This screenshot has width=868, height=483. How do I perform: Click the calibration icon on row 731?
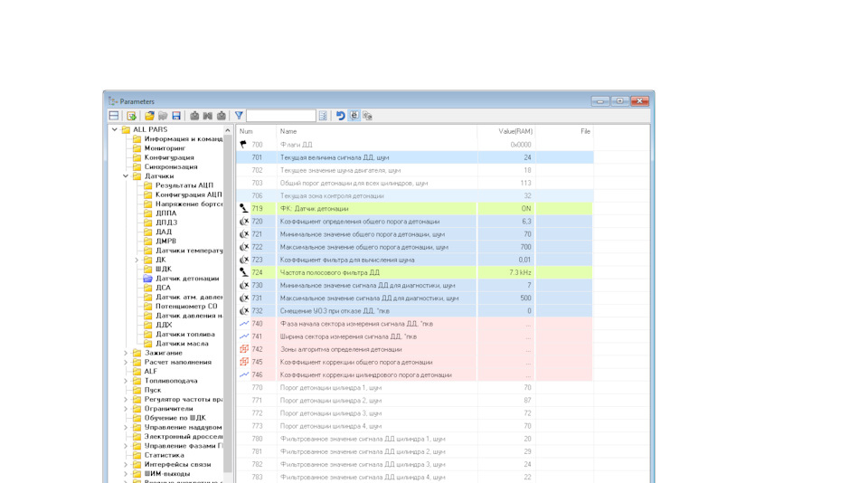243,298
